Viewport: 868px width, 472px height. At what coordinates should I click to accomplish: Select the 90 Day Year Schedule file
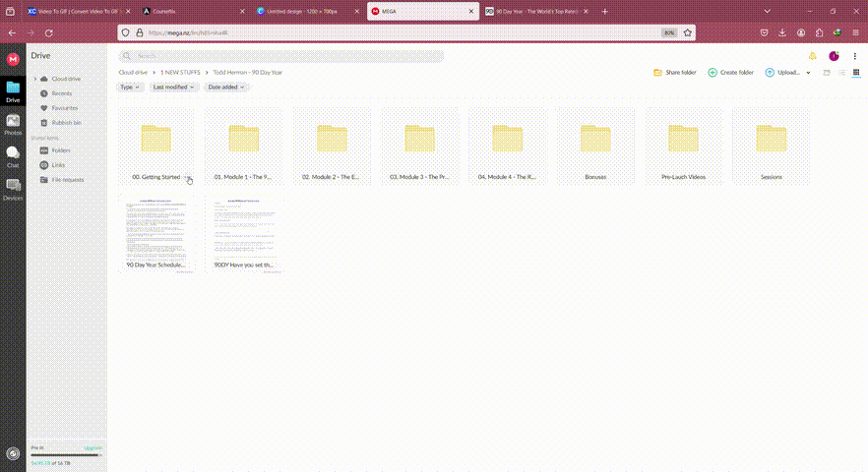click(156, 234)
